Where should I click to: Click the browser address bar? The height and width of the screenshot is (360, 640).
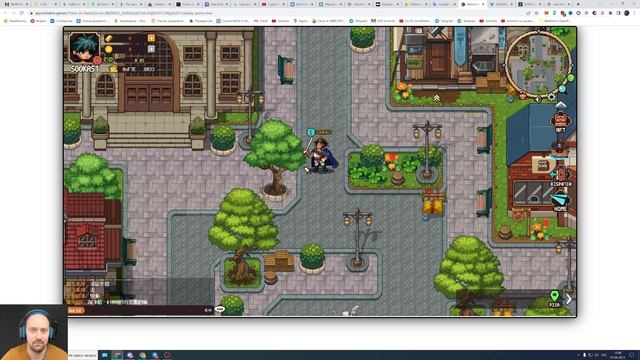click(x=278, y=13)
